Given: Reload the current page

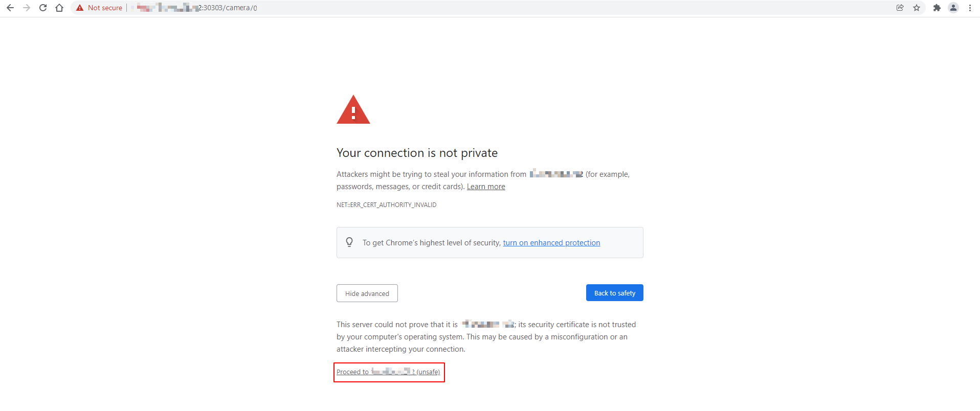Looking at the screenshot, I should (43, 8).
